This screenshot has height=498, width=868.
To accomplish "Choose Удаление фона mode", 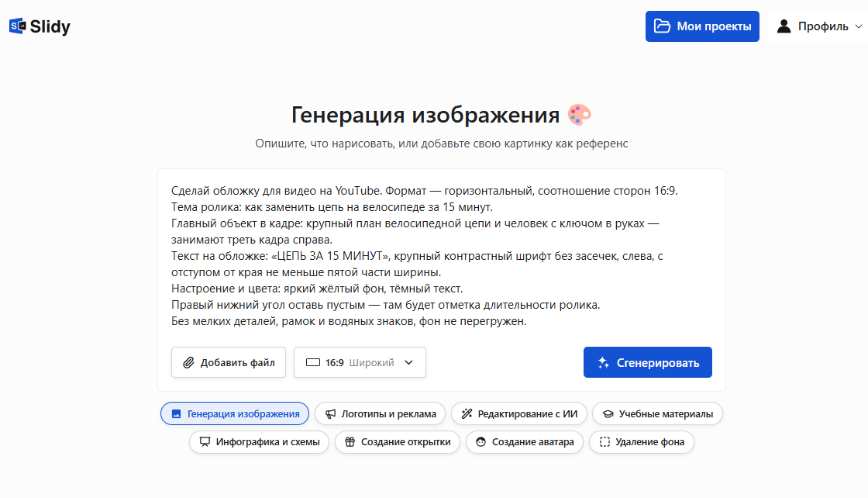I will tap(642, 442).
